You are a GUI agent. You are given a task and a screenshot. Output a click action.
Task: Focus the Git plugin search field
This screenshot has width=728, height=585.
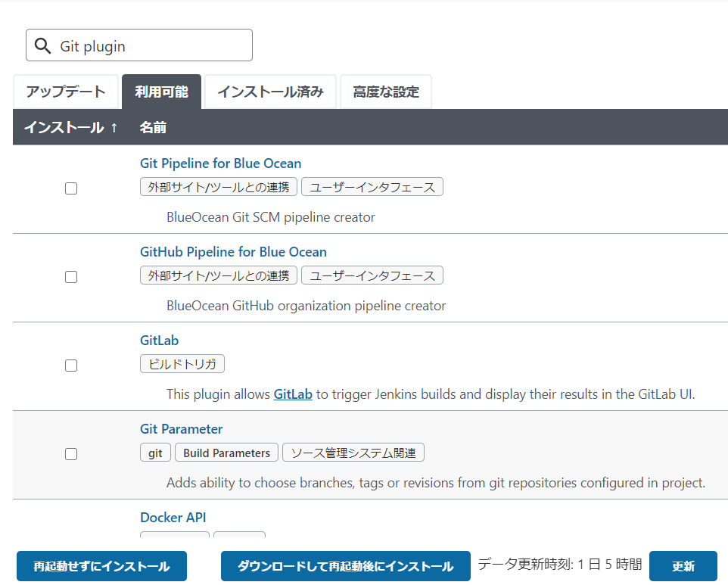[x=139, y=45]
